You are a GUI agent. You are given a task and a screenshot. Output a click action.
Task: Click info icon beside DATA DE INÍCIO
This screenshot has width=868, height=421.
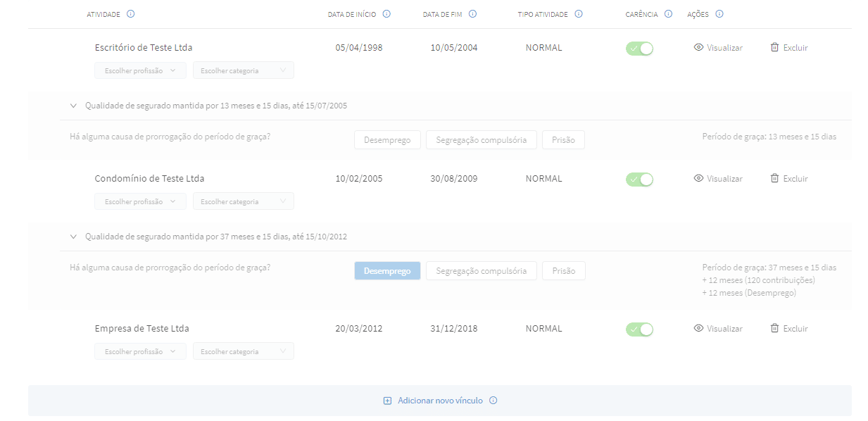(386, 14)
